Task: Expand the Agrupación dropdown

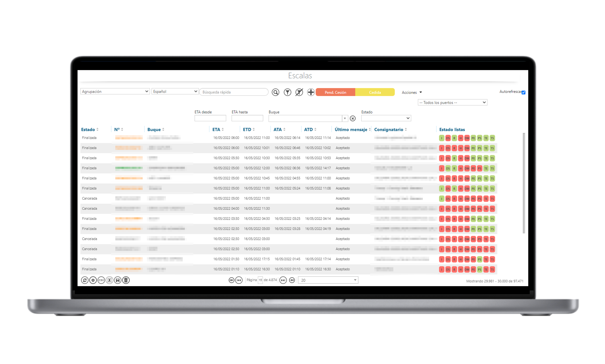Action: point(115,92)
